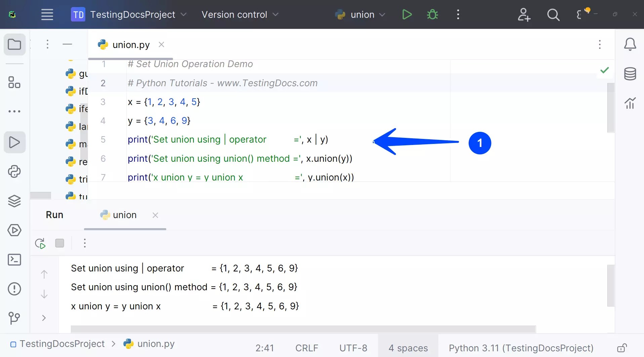
Task: Start debugging with the bug icon
Action: tap(432, 14)
